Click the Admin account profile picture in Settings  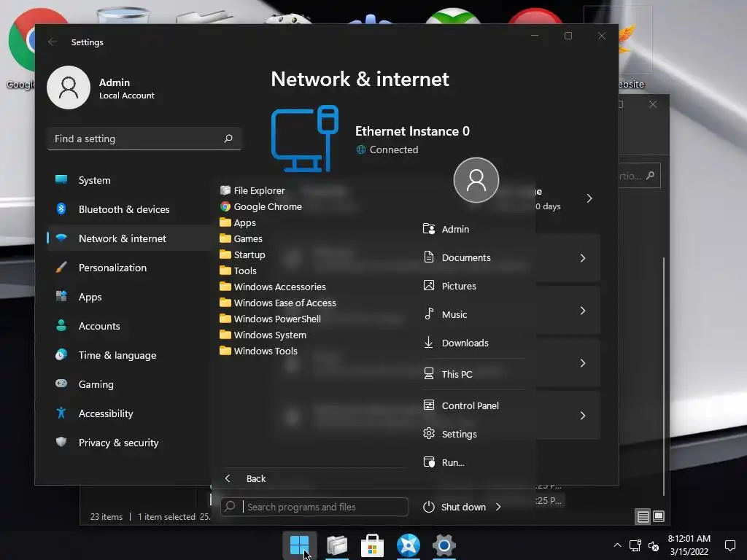pos(69,87)
